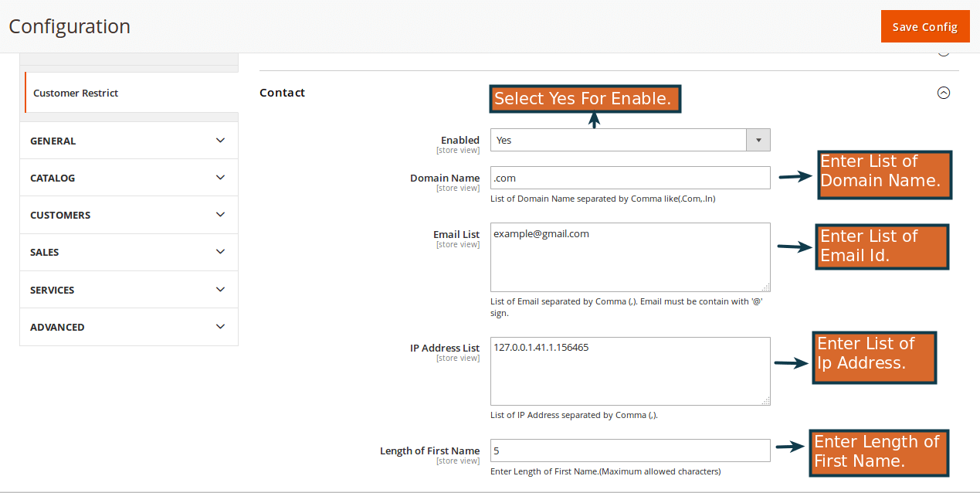Click the IP Address List label
980x493 pixels.
[x=445, y=348]
